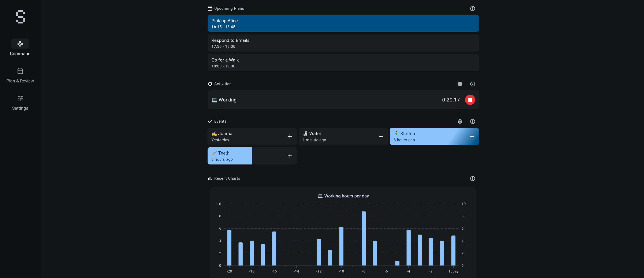Show info for Recent Charts
Viewport: 644px width, 278px height.
click(x=473, y=178)
